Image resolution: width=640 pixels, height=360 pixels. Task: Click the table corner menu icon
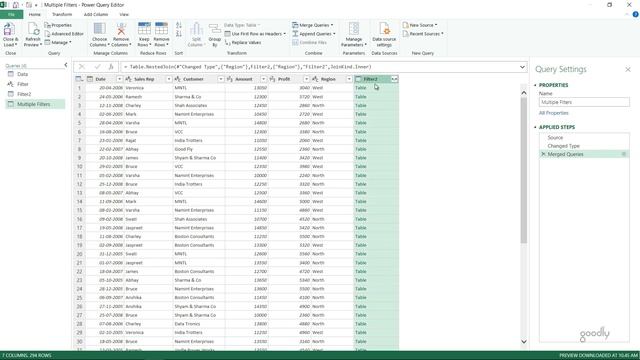(x=79, y=79)
